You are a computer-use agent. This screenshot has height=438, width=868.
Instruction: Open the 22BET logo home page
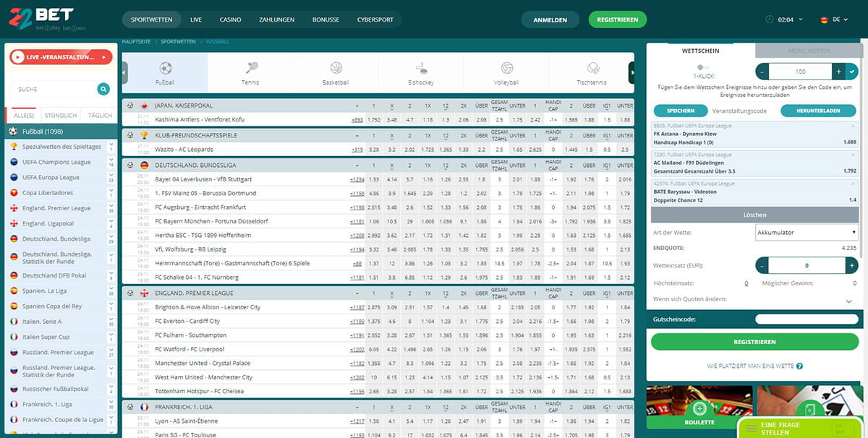(48, 20)
